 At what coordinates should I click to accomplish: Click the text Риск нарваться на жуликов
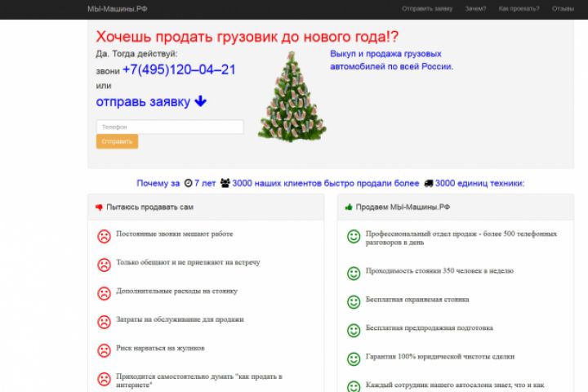tap(161, 348)
